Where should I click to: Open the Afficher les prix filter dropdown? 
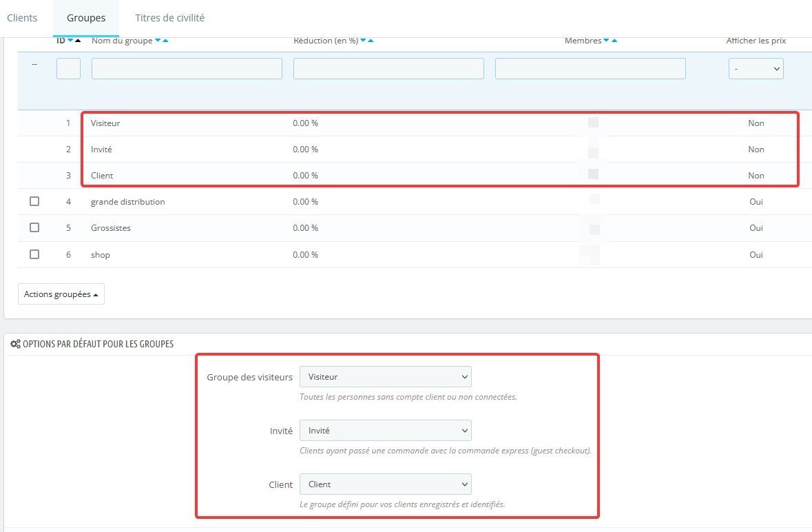(x=756, y=68)
